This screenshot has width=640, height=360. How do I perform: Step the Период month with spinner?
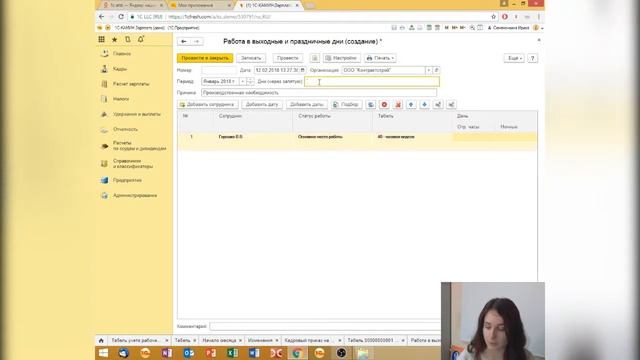[250, 82]
